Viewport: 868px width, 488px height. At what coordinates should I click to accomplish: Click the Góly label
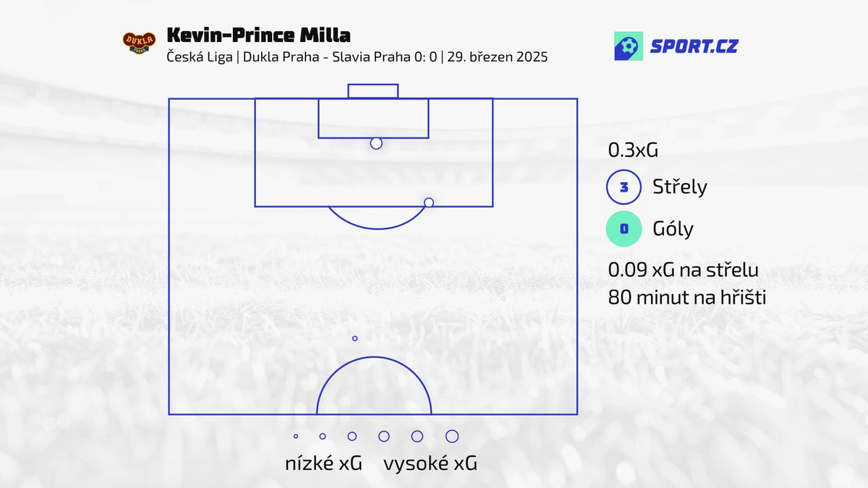tap(673, 229)
